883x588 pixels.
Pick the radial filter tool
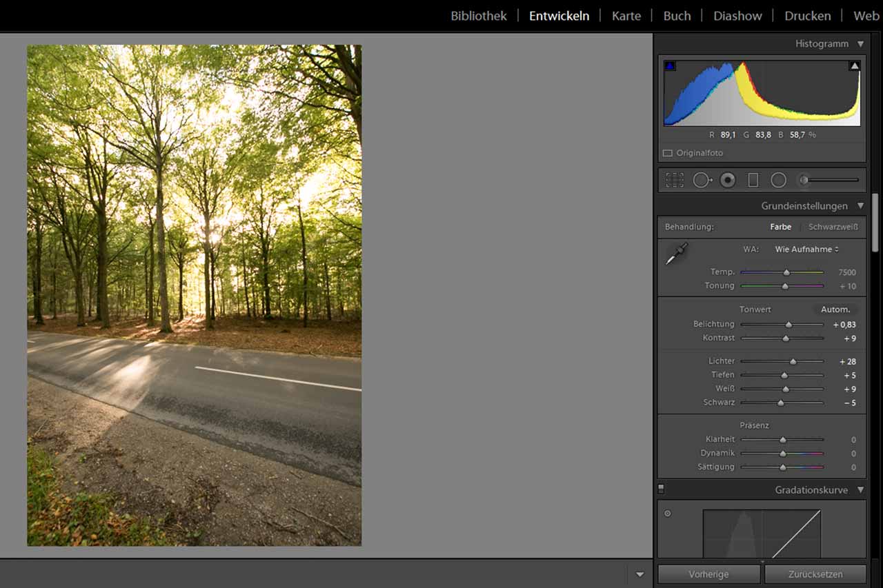[778, 180]
